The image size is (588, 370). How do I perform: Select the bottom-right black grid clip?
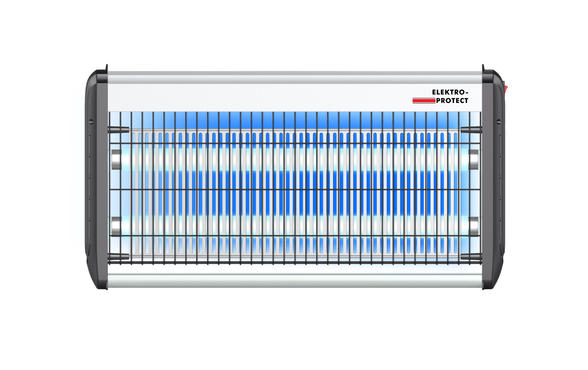click(471, 256)
